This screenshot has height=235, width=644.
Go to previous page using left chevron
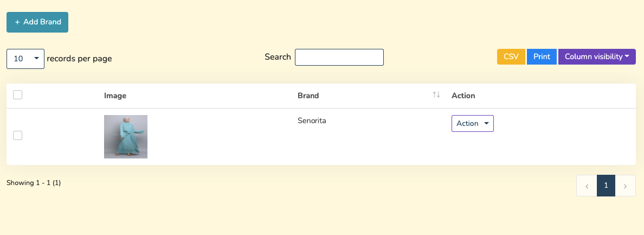click(587, 186)
